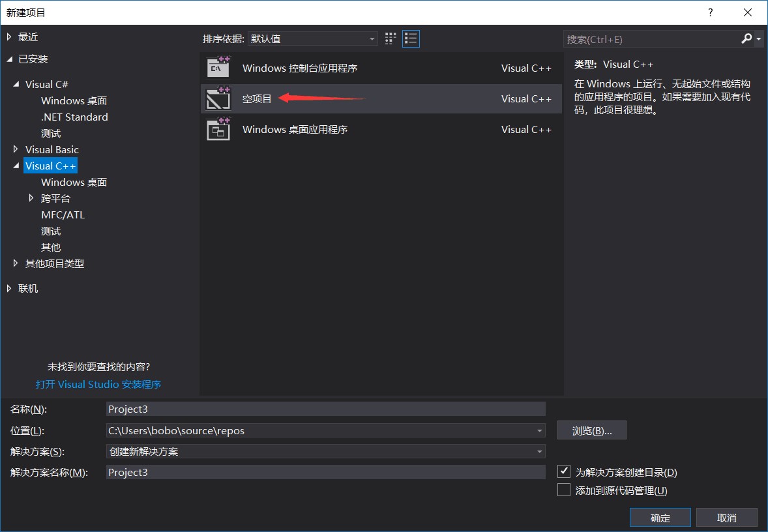Open the help question mark button
The image size is (768, 532).
point(710,13)
